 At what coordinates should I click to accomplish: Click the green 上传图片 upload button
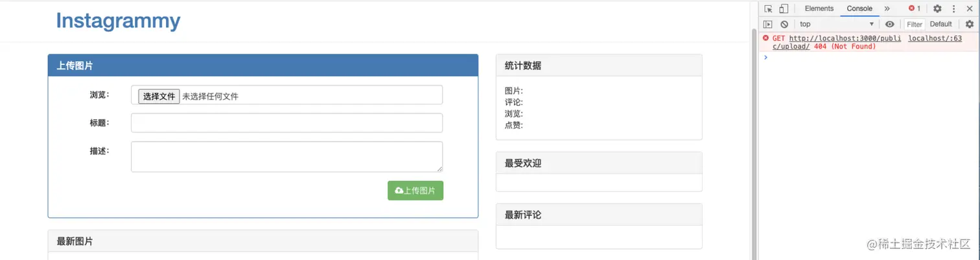click(415, 191)
